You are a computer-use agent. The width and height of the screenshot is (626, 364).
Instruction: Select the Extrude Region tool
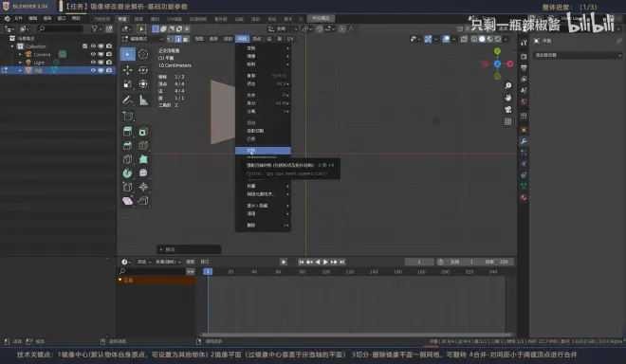pos(127,132)
